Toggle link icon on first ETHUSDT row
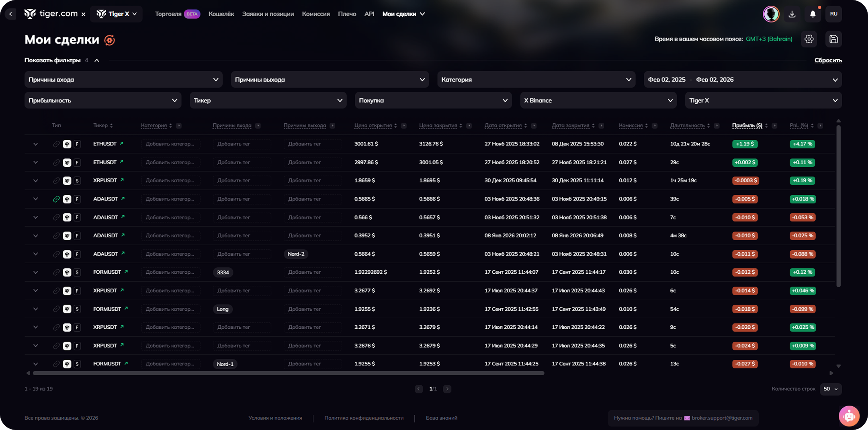868x430 pixels. pyautogui.click(x=56, y=144)
